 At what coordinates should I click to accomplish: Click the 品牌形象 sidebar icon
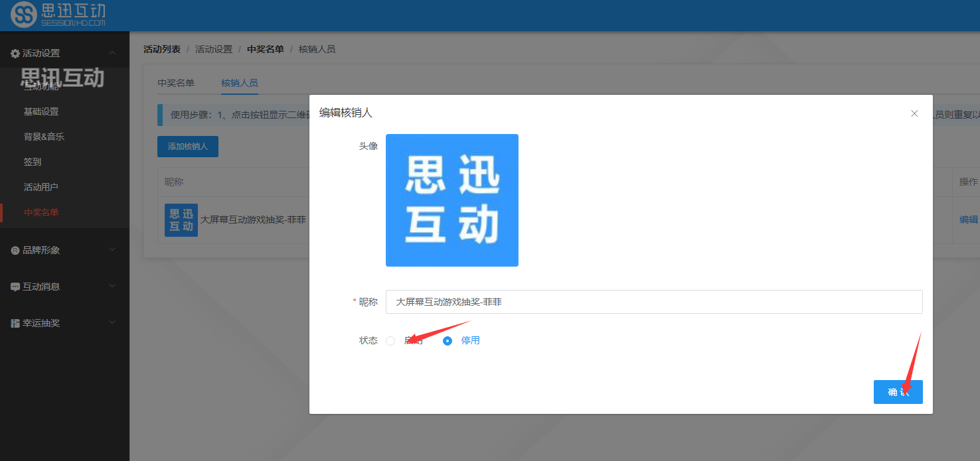tap(15, 250)
